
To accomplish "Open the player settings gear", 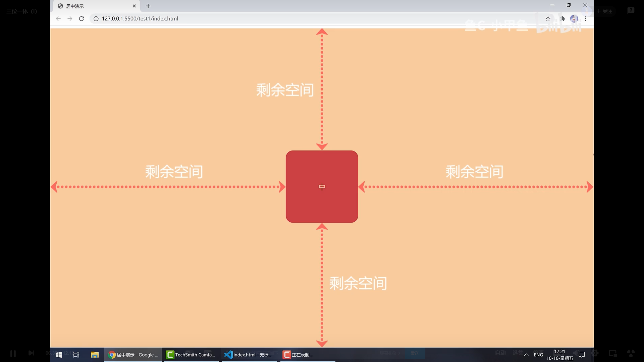I will (x=595, y=353).
